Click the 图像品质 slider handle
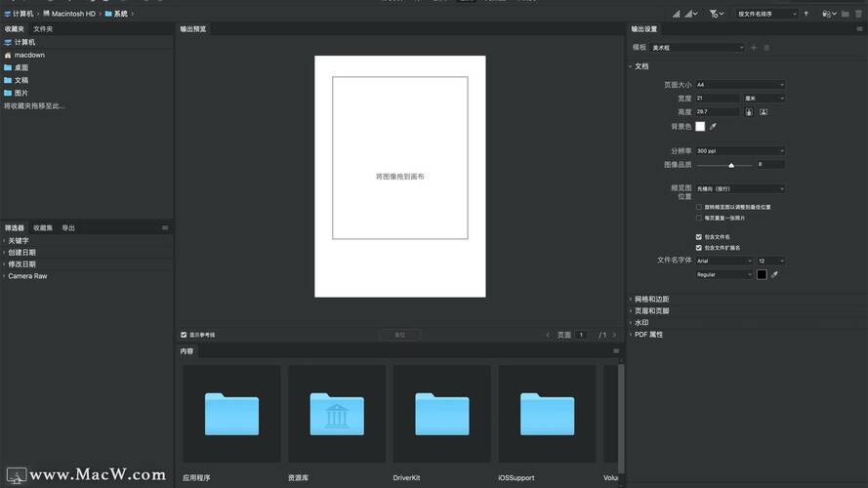Viewport: 868px width, 488px height. (731, 165)
